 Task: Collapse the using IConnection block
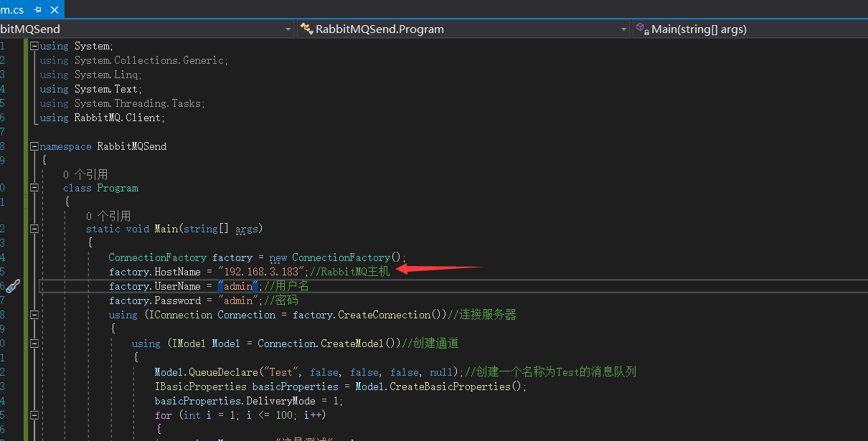(x=34, y=315)
